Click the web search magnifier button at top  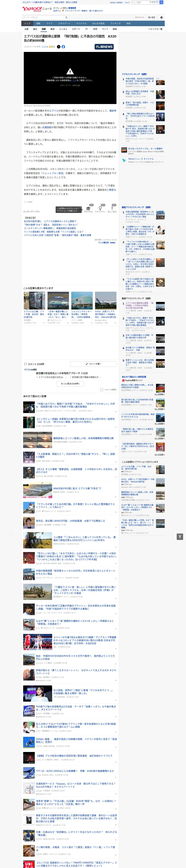(161, 2)
